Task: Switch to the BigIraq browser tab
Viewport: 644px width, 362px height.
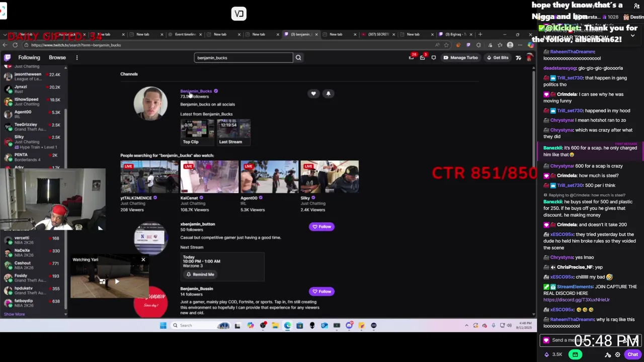Action: pyautogui.click(x=456, y=34)
